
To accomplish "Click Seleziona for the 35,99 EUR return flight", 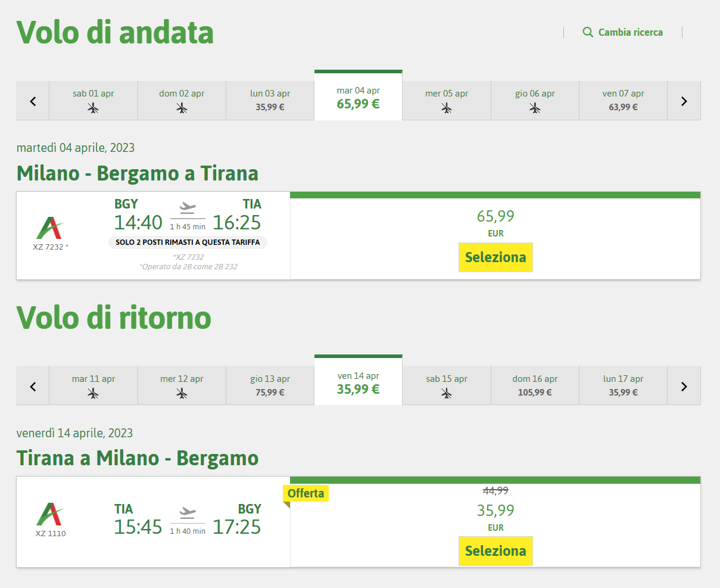I will coord(495,551).
